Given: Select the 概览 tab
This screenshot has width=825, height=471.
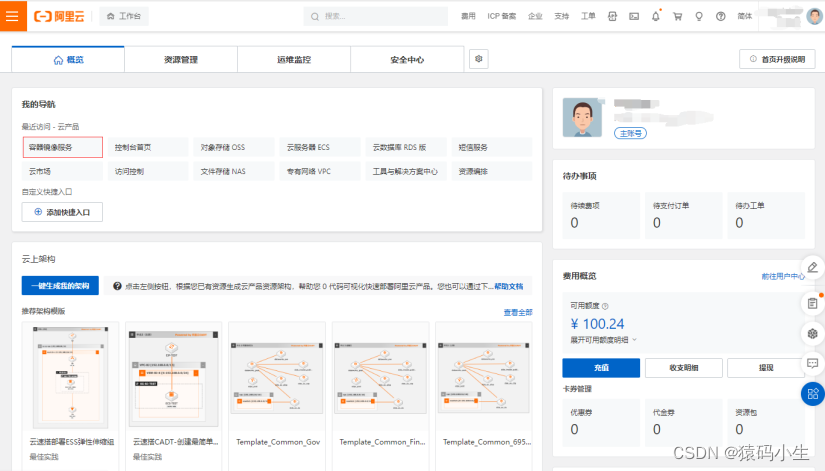Looking at the screenshot, I should [68, 59].
